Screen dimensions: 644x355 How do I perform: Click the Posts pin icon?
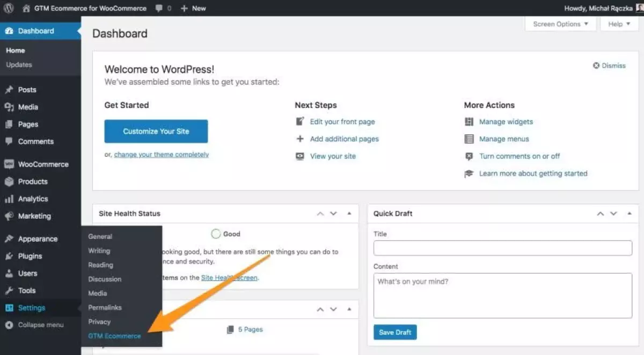(x=9, y=90)
